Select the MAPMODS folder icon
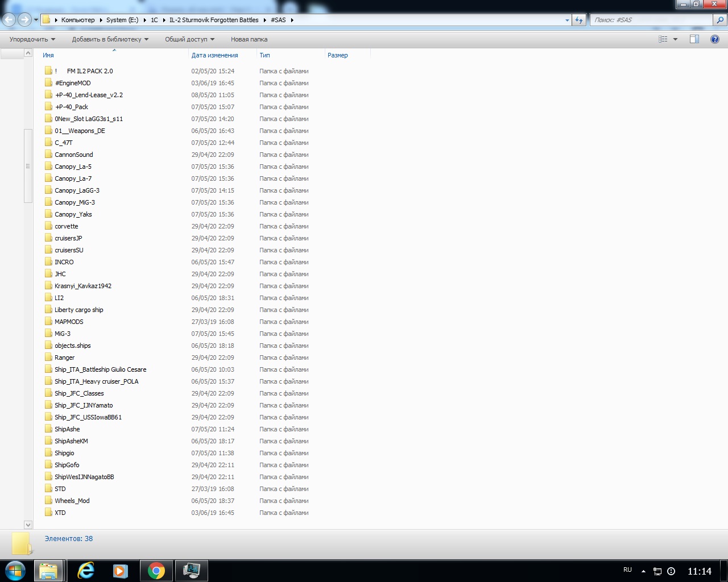Image resolution: width=728 pixels, height=582 pixels. [x=48, y=322]
